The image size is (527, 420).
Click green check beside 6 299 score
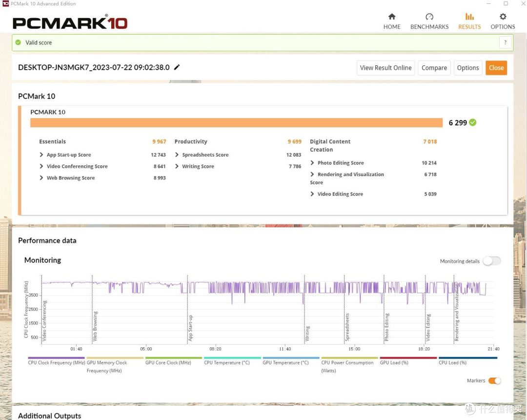[x=472, y=122]
